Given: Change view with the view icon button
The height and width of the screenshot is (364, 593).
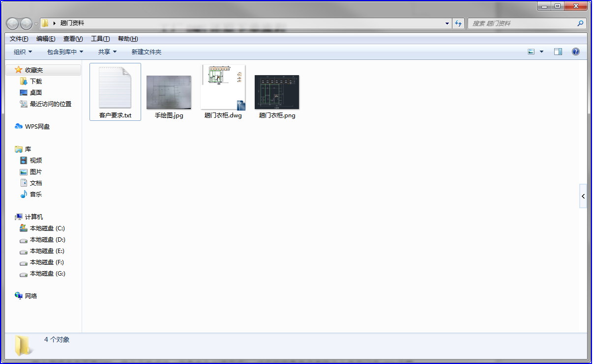Looking at the screenshot, I should pyautogui.click(x=531, y=52).
